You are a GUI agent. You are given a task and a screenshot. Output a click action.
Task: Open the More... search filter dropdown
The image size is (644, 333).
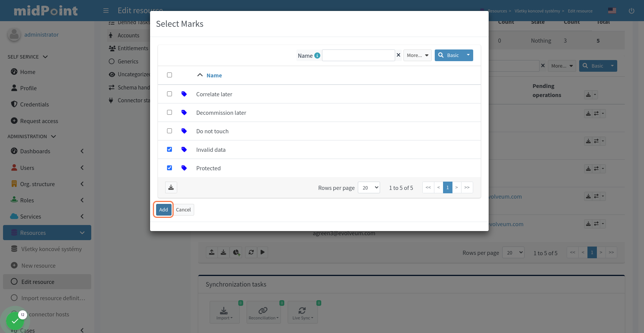(x=417, y=55)
